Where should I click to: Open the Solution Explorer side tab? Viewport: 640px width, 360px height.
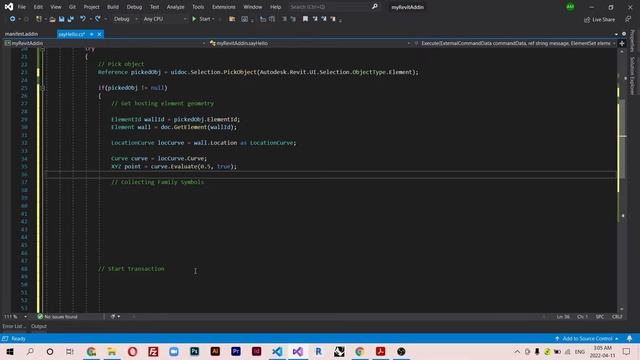point(632,76)
